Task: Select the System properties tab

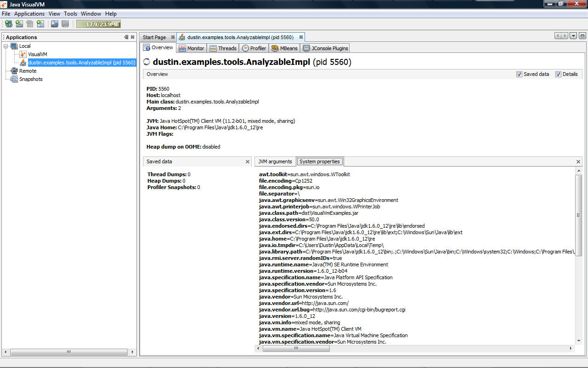Action: (320, 161)
